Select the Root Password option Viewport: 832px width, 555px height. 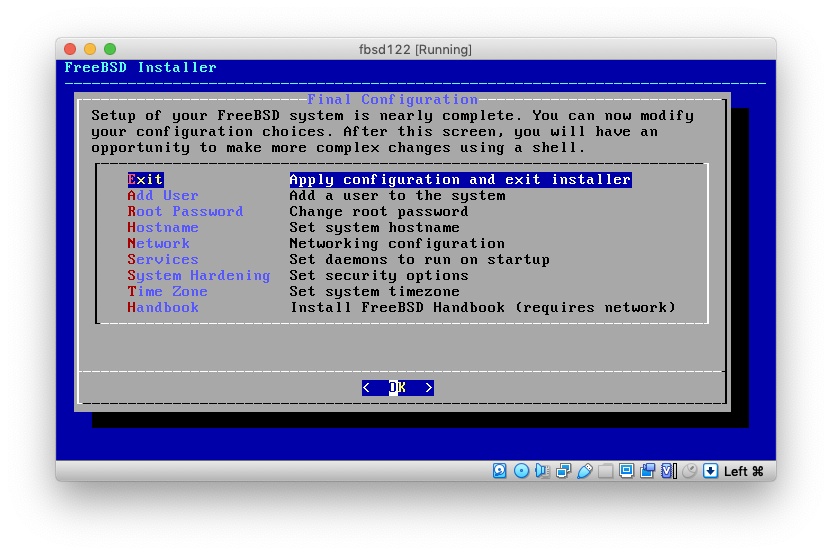coord(185,212)
